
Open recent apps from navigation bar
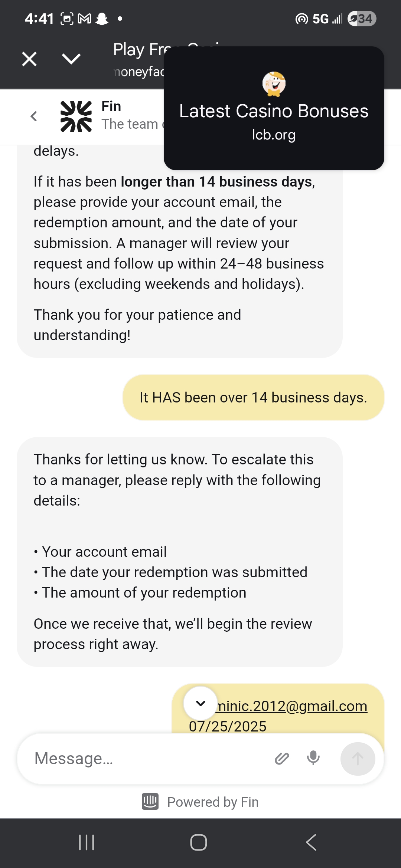[87, 842]
